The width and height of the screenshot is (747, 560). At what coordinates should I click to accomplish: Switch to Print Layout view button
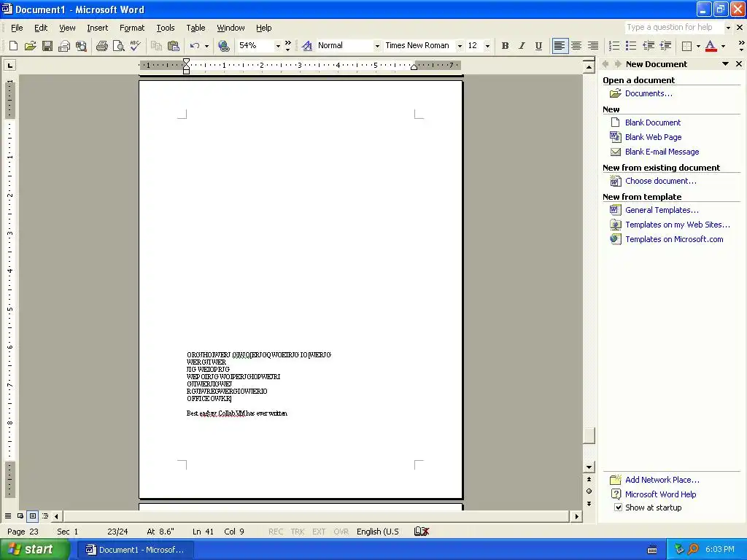[x=32, y=516]
